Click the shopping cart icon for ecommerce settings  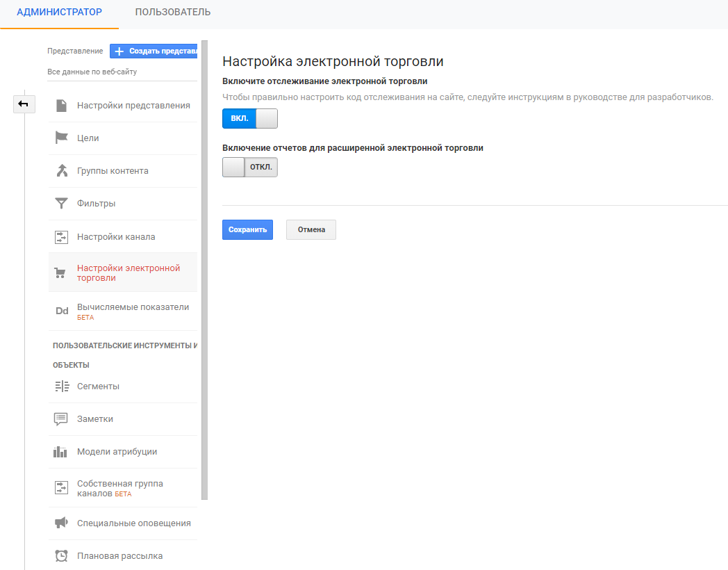coord(60,273)
